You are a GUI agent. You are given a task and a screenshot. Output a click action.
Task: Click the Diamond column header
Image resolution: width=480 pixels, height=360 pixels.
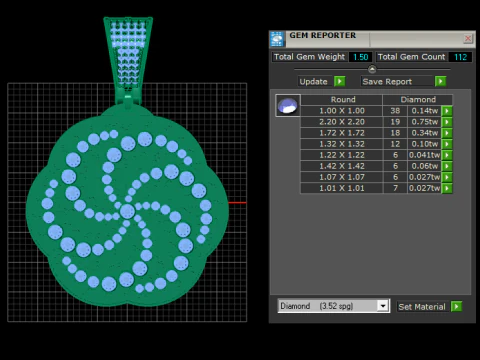[x=418, y=100]
